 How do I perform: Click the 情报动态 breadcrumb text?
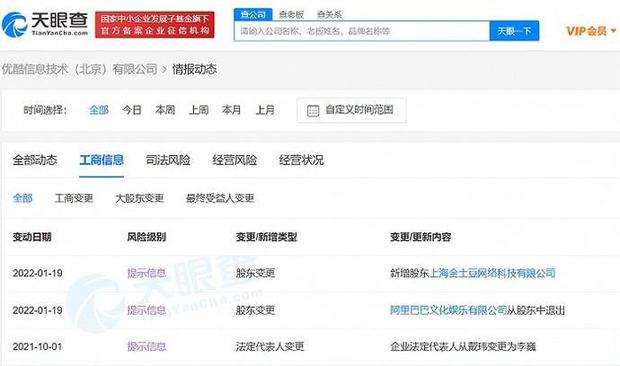195,69
